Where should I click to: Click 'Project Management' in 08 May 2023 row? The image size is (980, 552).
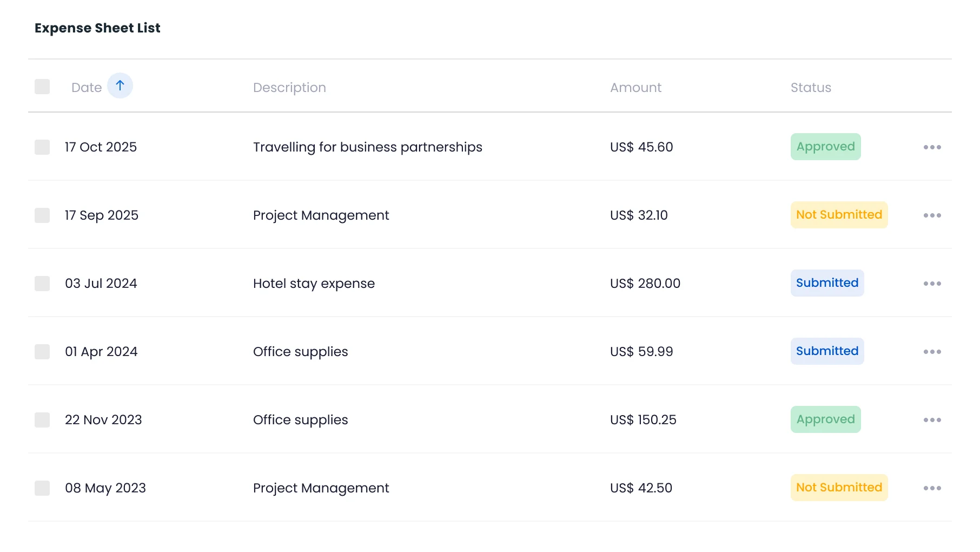321,488
